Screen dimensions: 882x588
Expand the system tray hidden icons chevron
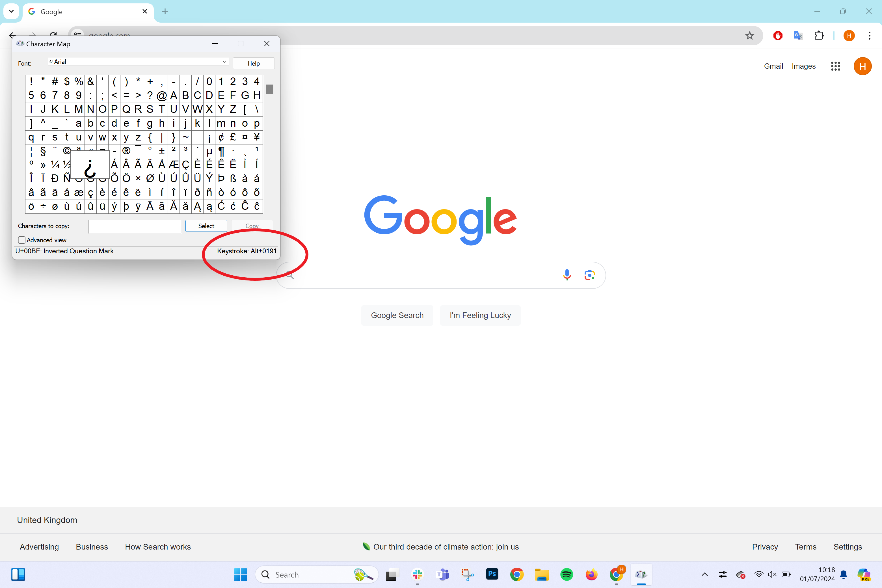pyautogui.click(x=705, y=574)
